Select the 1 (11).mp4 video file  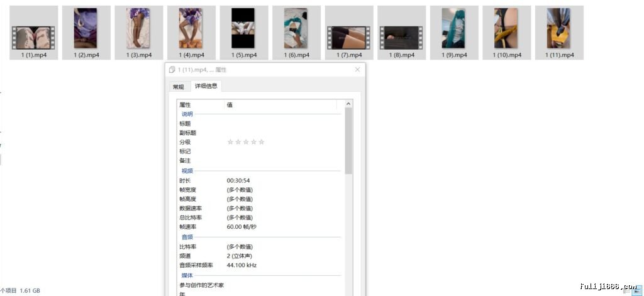click(x=559, y=33)
